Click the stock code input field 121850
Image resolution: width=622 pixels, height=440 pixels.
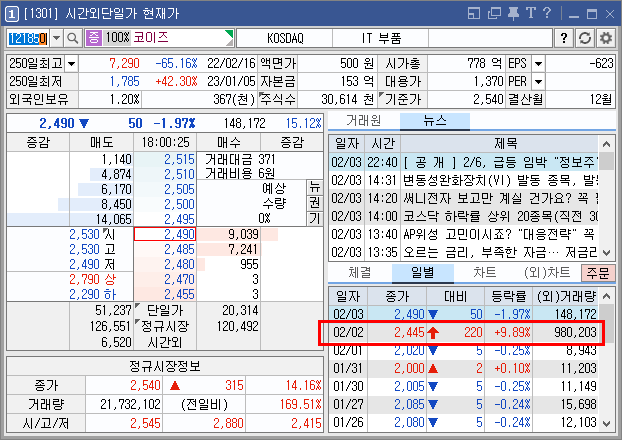(28, 38)
